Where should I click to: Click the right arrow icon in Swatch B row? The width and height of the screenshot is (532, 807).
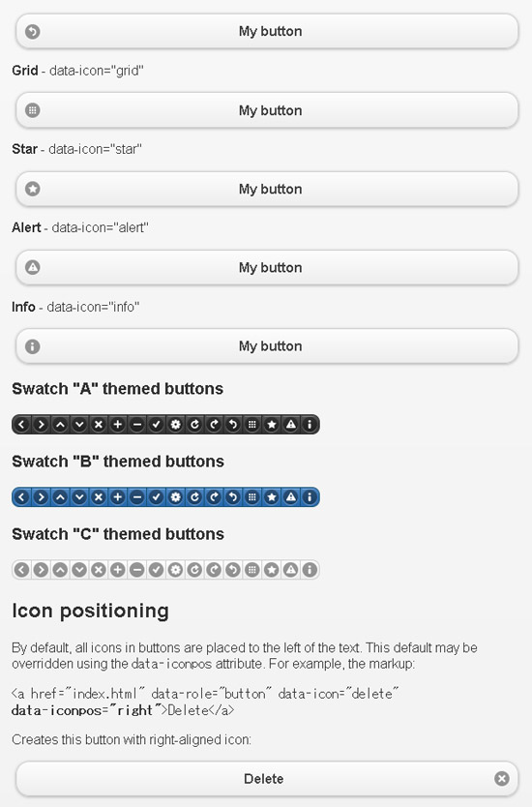coord(41,497)
